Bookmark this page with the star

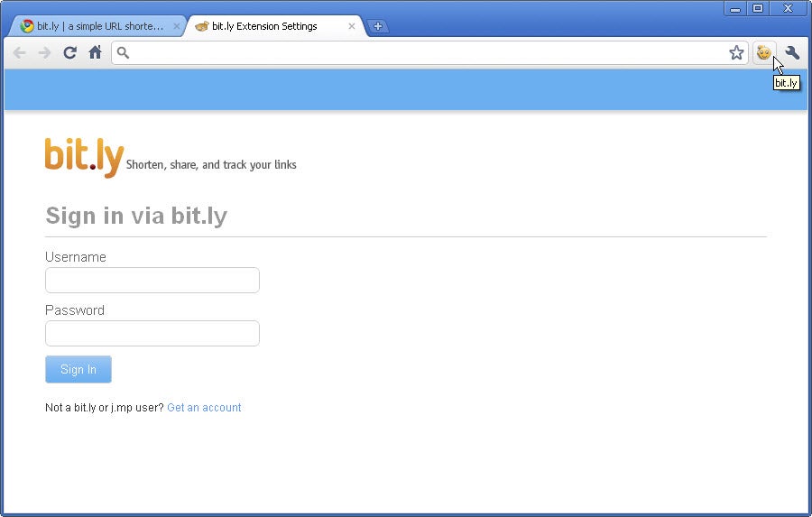click(736, 52)
